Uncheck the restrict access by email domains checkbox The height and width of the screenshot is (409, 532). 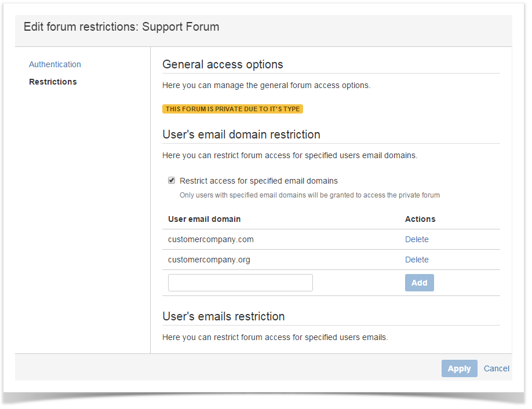coord(172,180)
